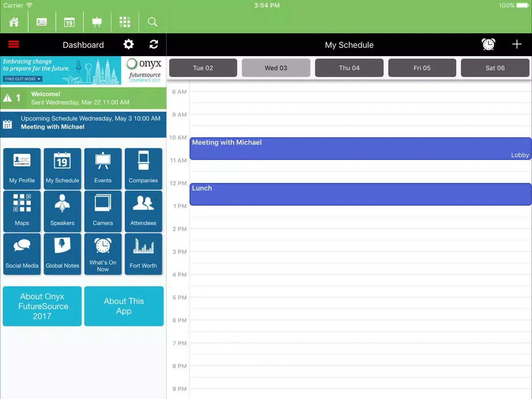The width and height of the screenshot is (532, 399).
Task: Select the Sat 06 day tab
Action: (x=495, y=68)
